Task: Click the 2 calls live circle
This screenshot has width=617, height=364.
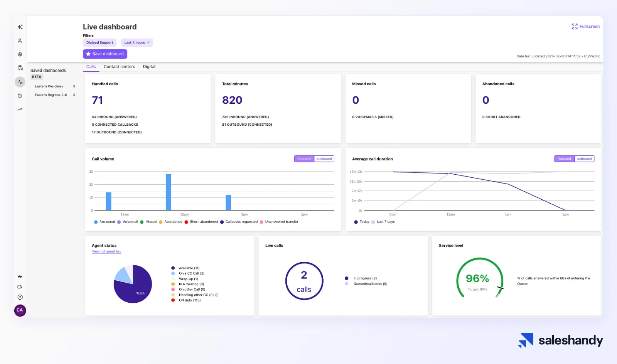Action: pos(304,281)
